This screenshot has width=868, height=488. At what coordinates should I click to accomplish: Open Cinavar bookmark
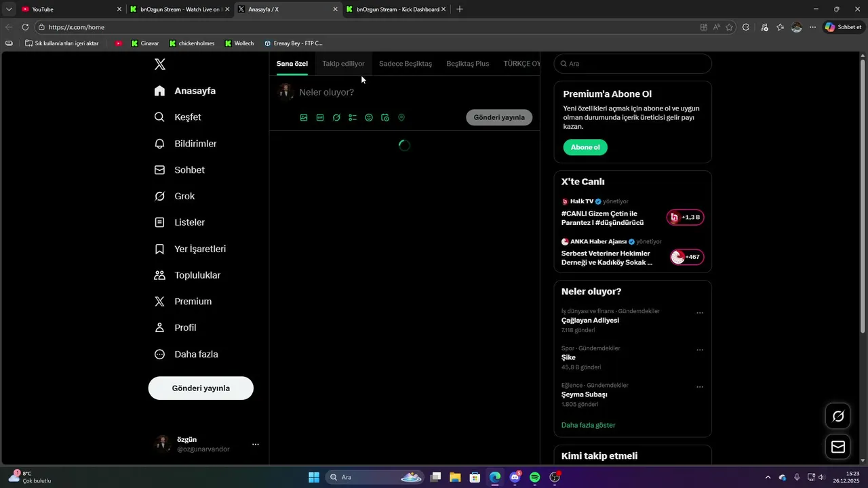click(144, 43)
